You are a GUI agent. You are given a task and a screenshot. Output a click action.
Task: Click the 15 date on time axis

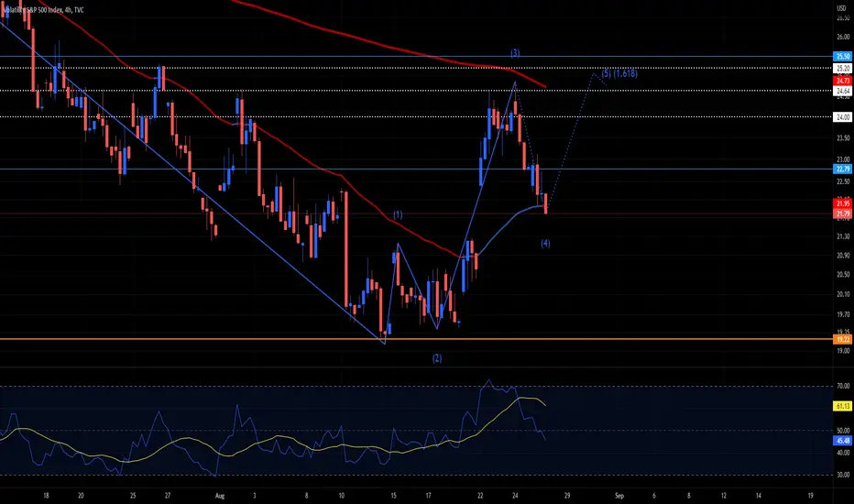[393, 496]
